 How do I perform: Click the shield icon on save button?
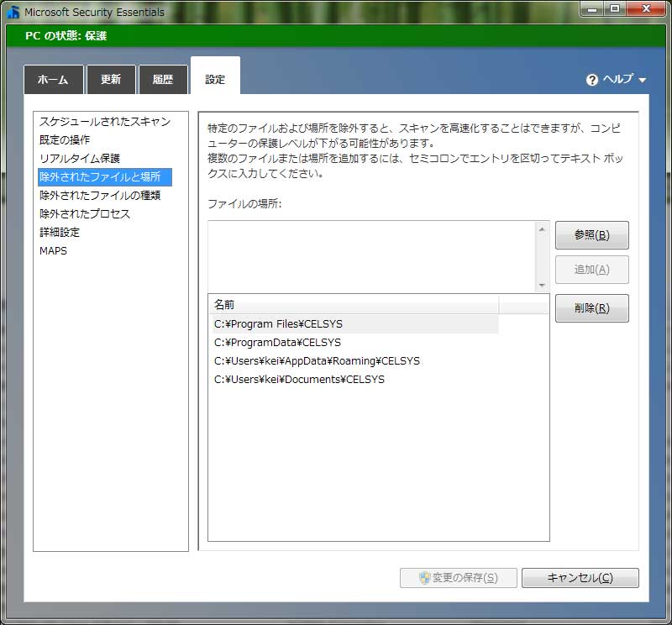pos(424,578)
